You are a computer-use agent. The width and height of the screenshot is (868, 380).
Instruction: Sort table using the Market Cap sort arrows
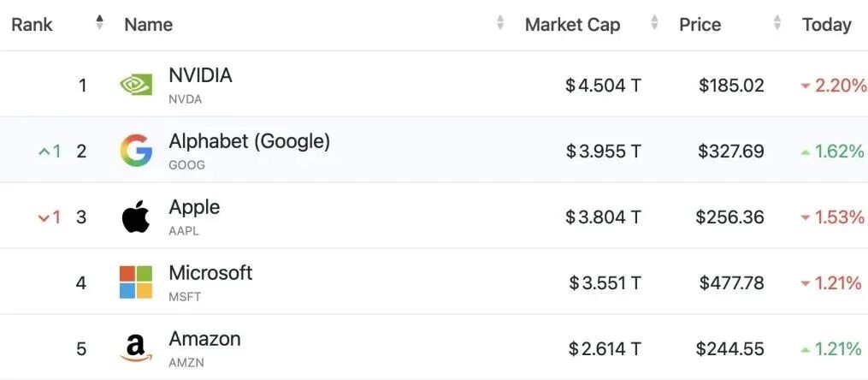coord(655,23)
